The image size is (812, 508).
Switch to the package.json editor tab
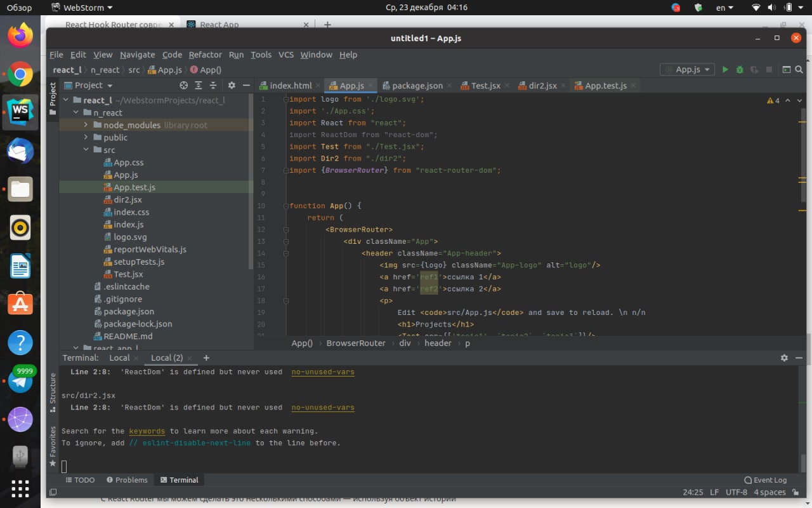point(417,86)
